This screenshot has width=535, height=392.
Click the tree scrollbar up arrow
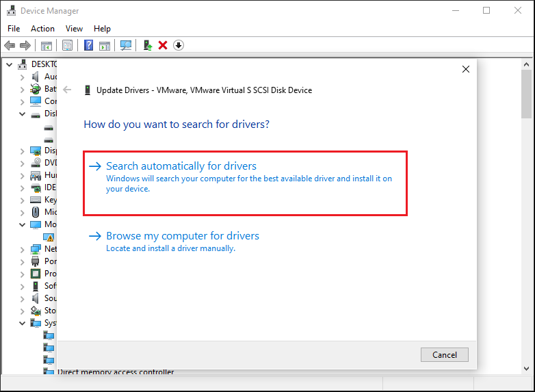(526, 64)
